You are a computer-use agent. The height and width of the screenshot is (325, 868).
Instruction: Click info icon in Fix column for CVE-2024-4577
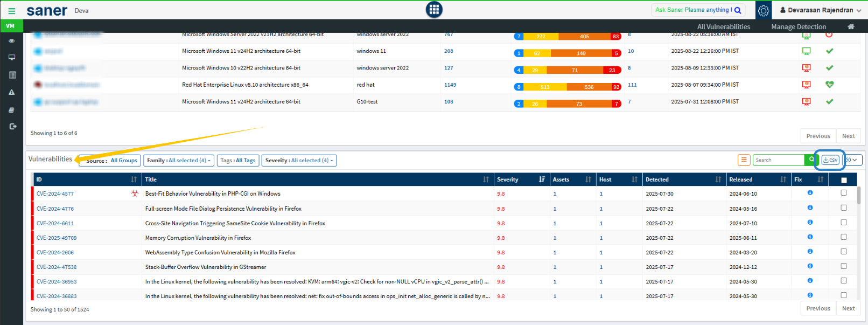tap(810, 193)
